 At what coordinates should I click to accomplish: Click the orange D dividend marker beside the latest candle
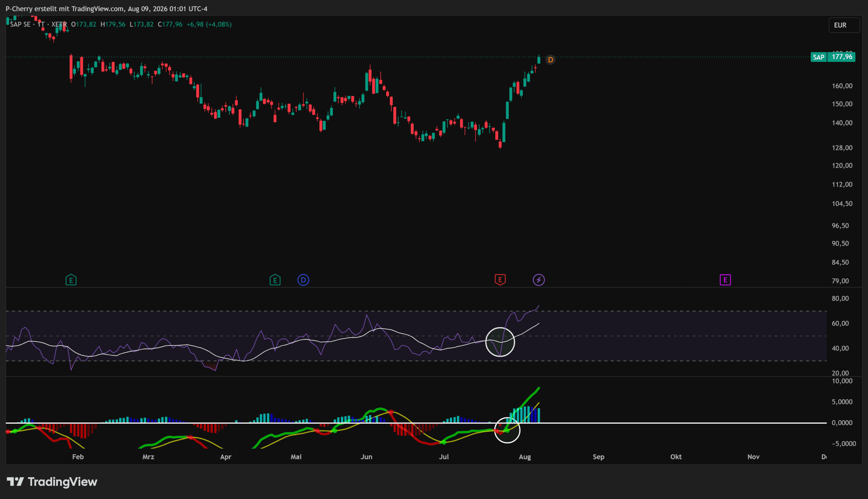click(550, 60)
